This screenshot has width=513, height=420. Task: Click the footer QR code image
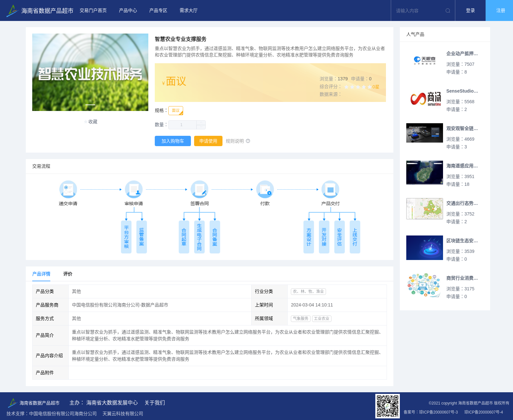(388, 406)
